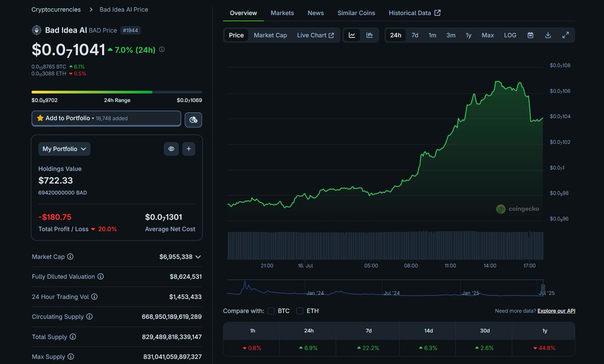Info icon beside Total Supply

coord(72,337)
